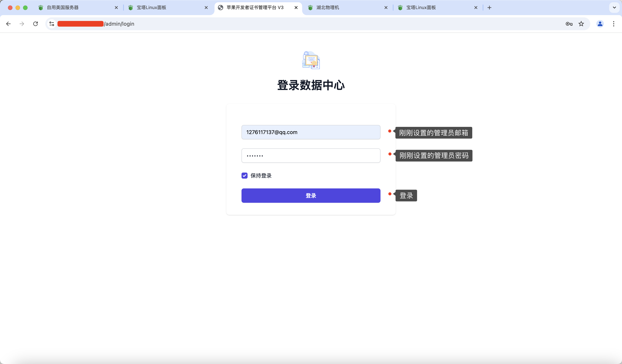
Task: Click the green macOS fullscreen button
Action: click(x=25, y=8)
